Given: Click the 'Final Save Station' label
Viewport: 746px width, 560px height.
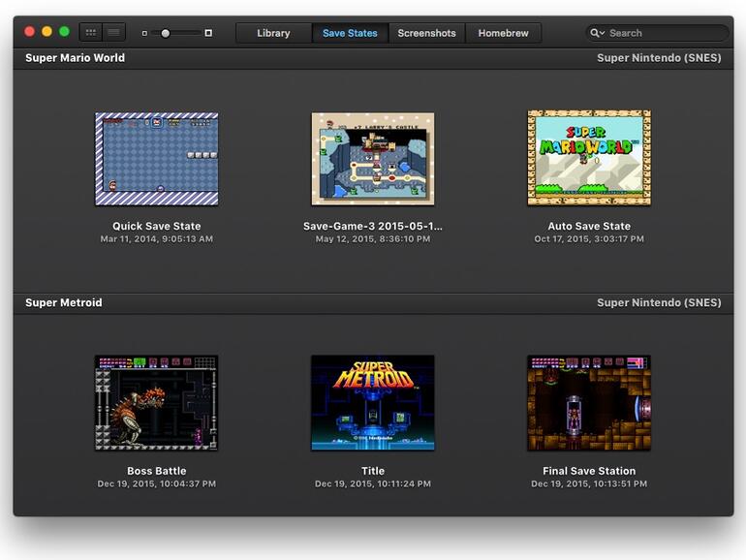Looking at the screenshot, I should pyautogui.click(x=589, y=471).
